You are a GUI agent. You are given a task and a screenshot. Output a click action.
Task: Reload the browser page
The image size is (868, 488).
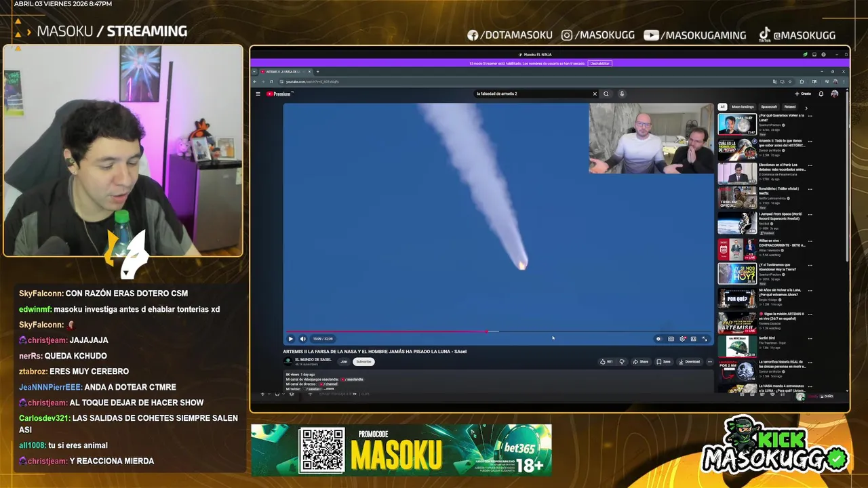[x=271, y=81]
